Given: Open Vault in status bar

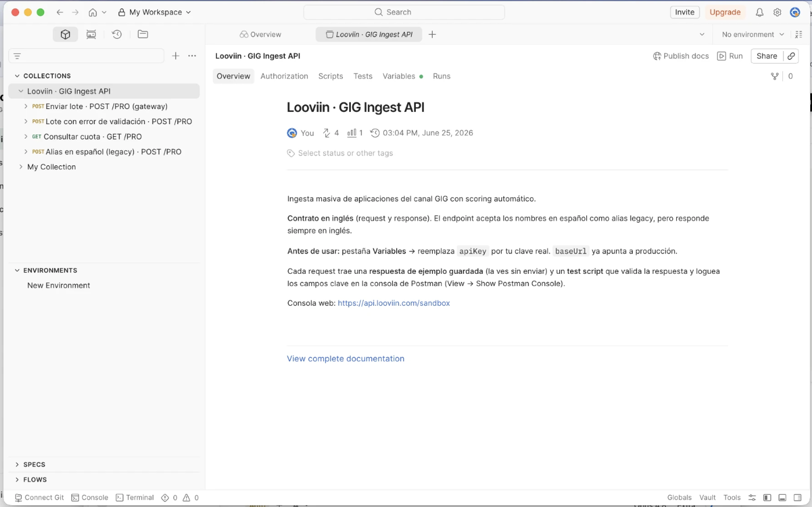Looking at the screenshot, I should click(x=708, y=498).
